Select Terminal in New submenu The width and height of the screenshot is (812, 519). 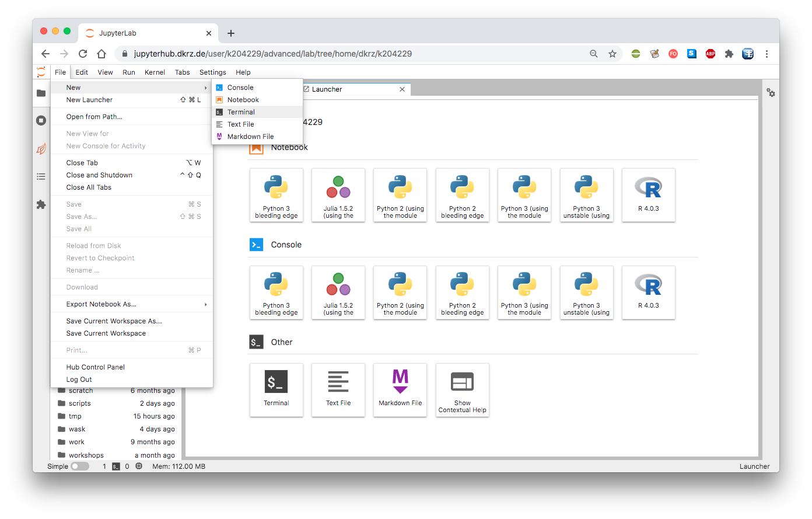pos(257,112)
